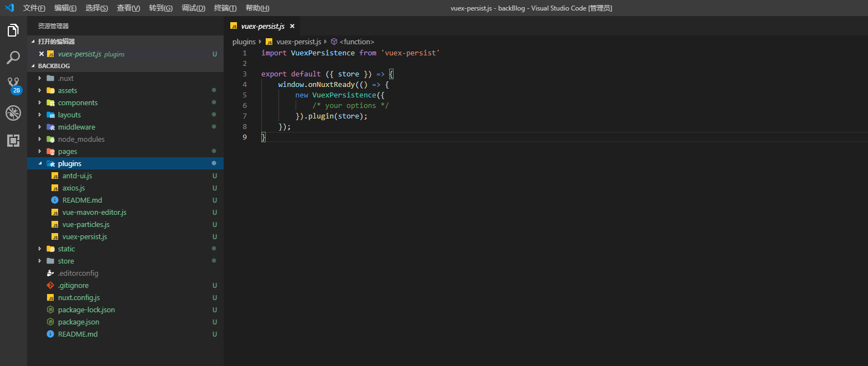Click the .editorconfig file icon
The height and width of the screenshot is (366, 868).
tap(50, 273)
